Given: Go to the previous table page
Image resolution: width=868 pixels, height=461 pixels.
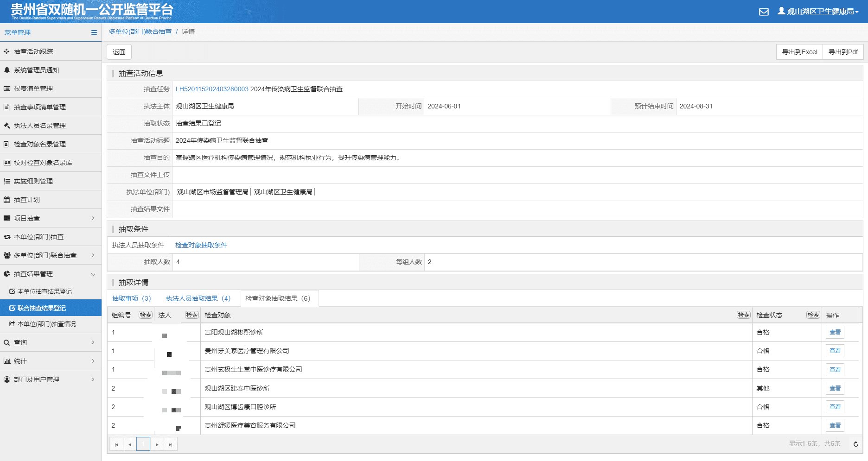Looking at the screenshot, I should pyautogui.click(x=130, y=444).
